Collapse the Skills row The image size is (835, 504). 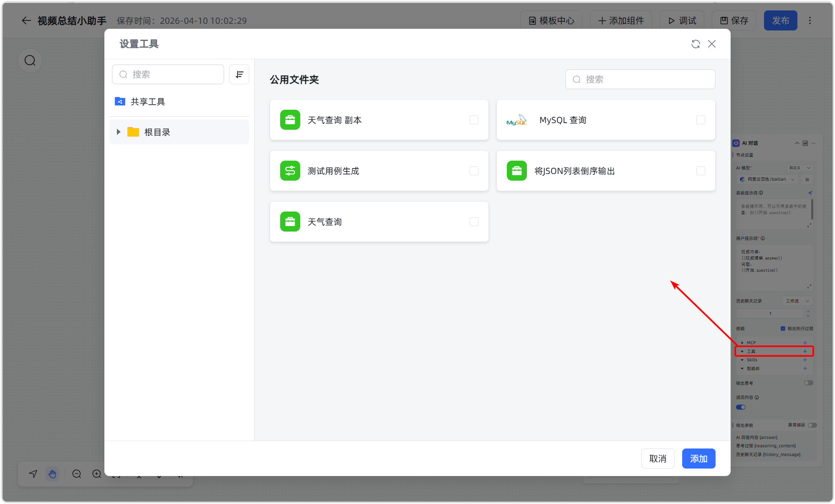(742, 360)
